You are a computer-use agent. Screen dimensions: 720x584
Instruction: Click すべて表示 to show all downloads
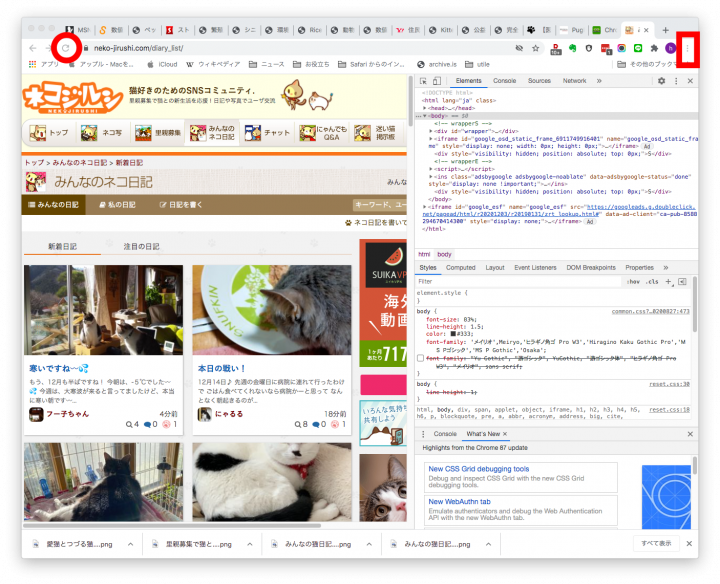coord(656,543)
